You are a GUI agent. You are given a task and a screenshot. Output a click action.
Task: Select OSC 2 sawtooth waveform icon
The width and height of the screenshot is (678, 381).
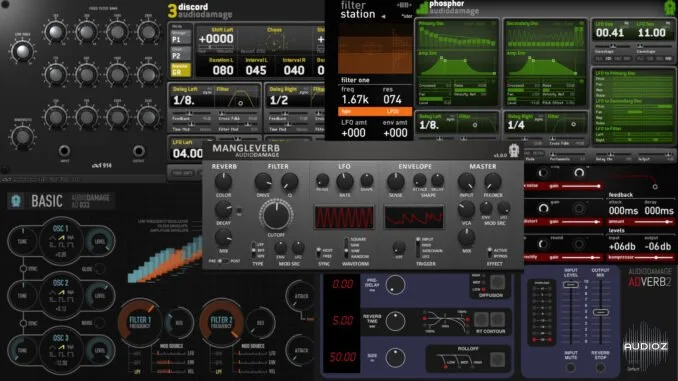point(61,292)
